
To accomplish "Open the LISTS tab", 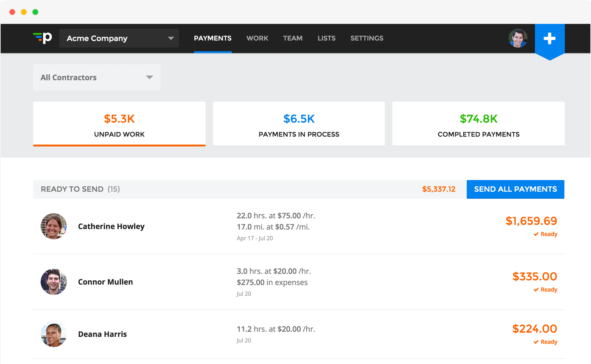I will 326,38.
